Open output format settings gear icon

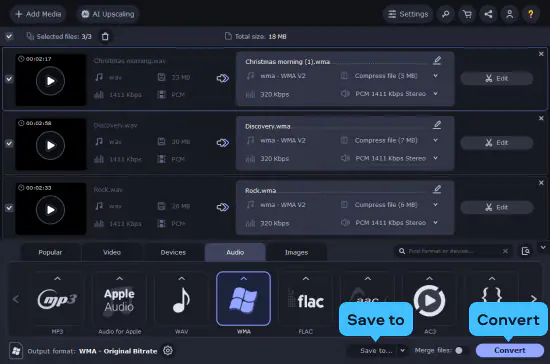168,350
